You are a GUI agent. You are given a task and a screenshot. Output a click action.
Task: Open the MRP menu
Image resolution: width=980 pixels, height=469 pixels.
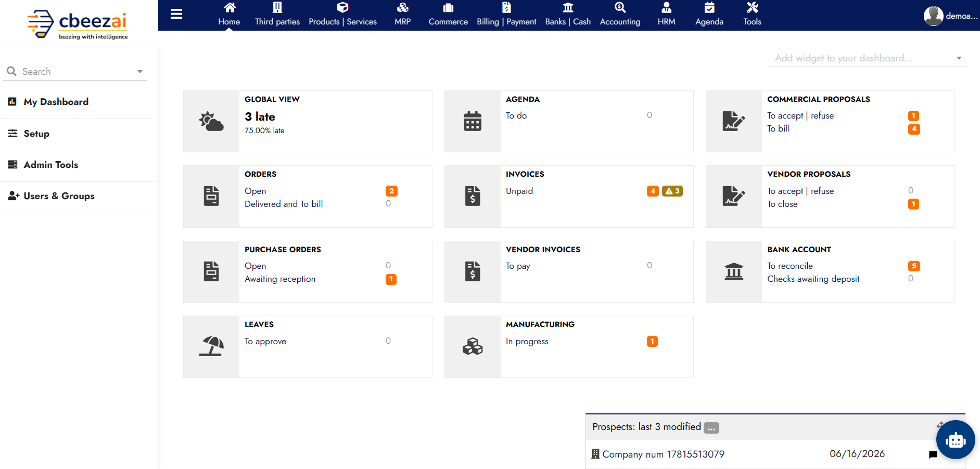click(x=402, y=15)
